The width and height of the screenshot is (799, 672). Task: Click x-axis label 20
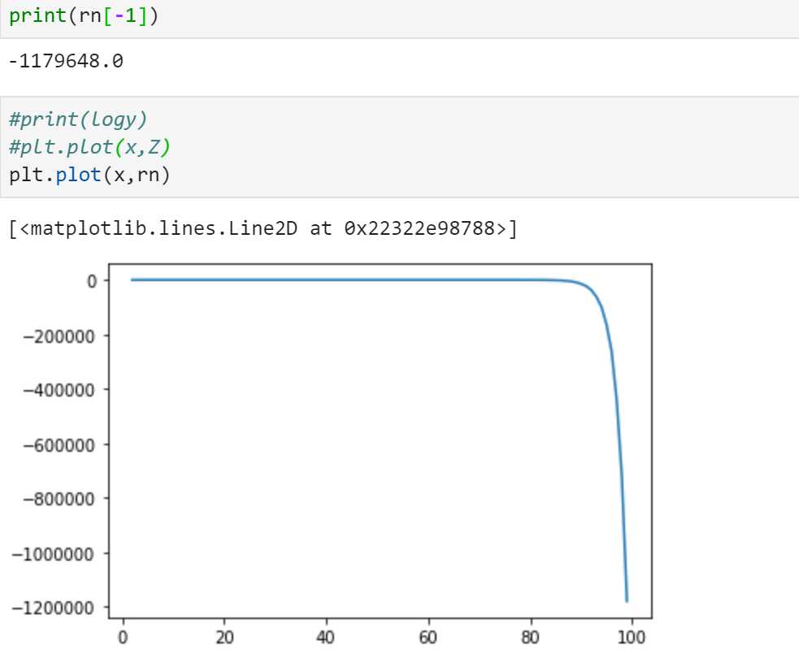pos(224,637)
